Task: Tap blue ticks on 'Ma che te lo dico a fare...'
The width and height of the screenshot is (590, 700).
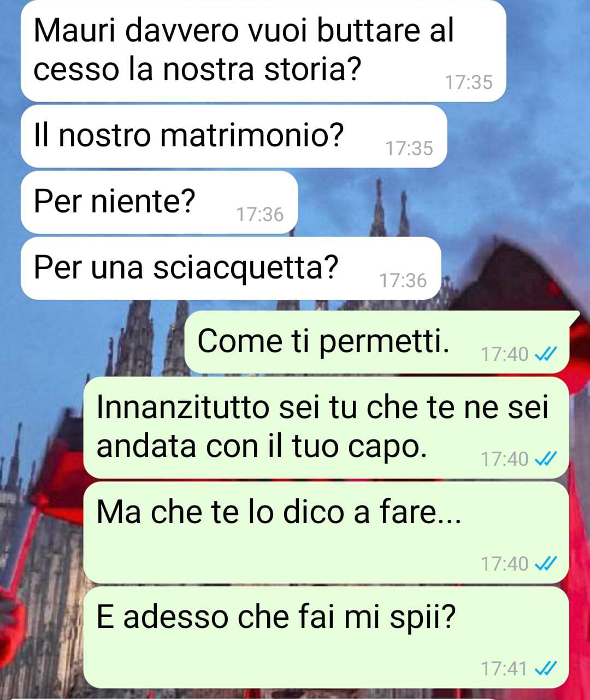Action: (x=545, y=563)
